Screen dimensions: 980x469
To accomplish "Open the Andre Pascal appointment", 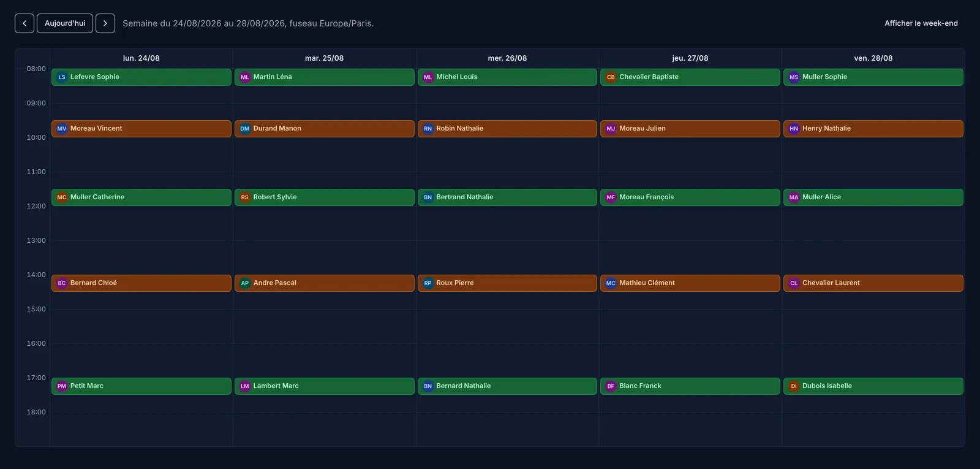I will (x=325, y=283).
